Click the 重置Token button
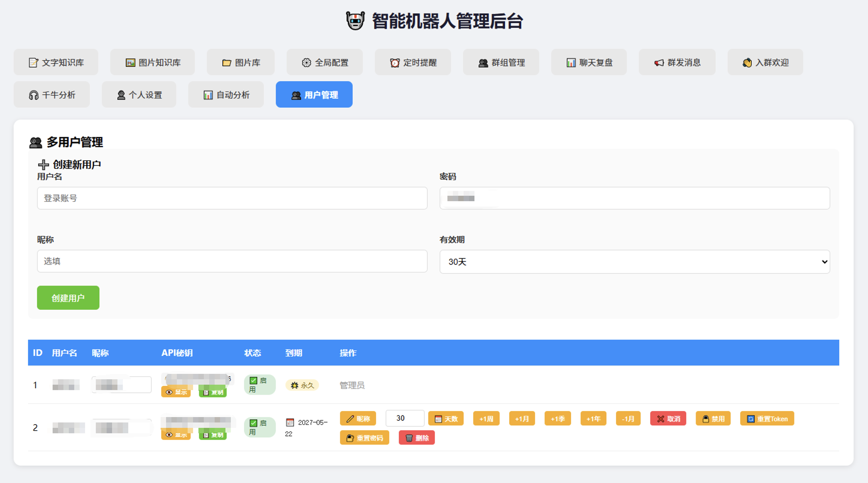This screenshot has height=483, width=868. (x=767, y=419)
